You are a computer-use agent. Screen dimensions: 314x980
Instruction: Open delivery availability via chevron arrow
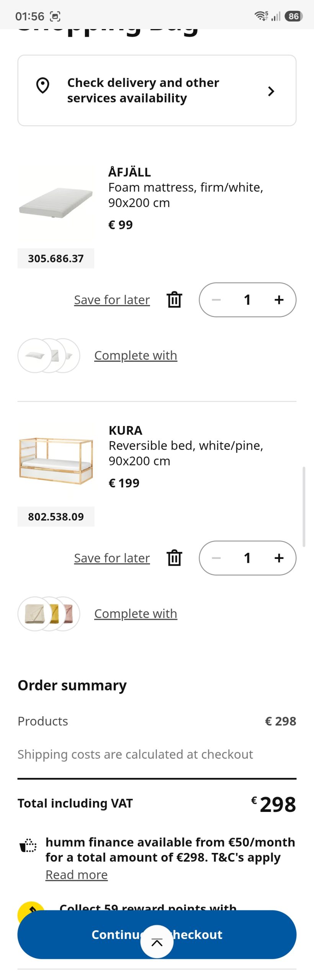pyautogui.click(x=271, y=91)
